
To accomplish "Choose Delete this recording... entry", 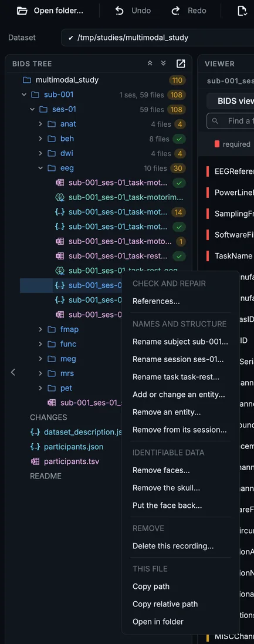I will [x=181, y=546].
